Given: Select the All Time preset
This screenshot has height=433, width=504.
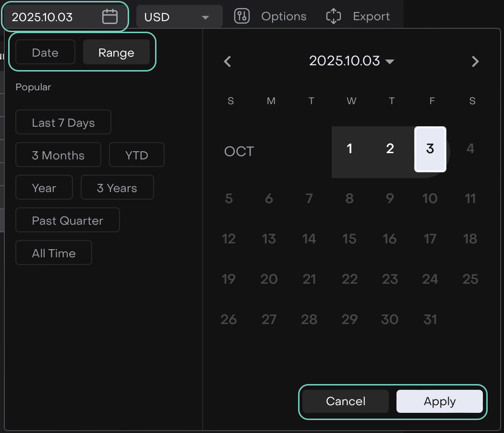Looking at the screenshot, I should pos(54,253).
